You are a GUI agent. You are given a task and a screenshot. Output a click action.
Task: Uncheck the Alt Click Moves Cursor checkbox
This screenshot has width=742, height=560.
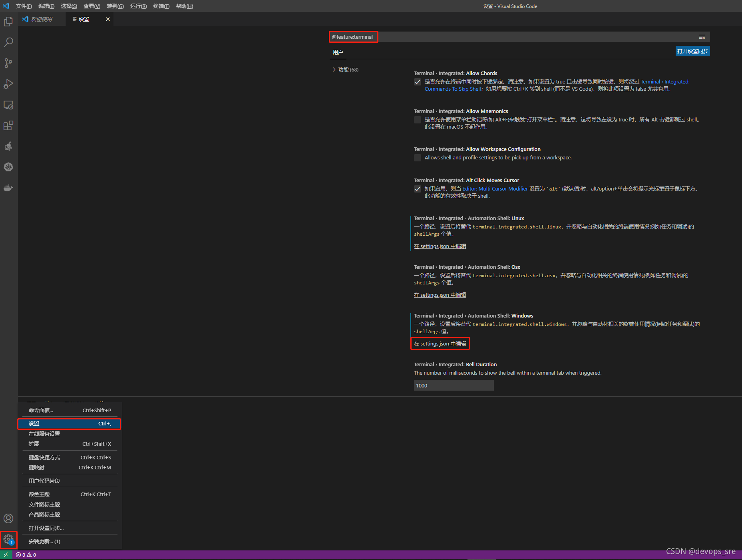[x=418, y=189]
